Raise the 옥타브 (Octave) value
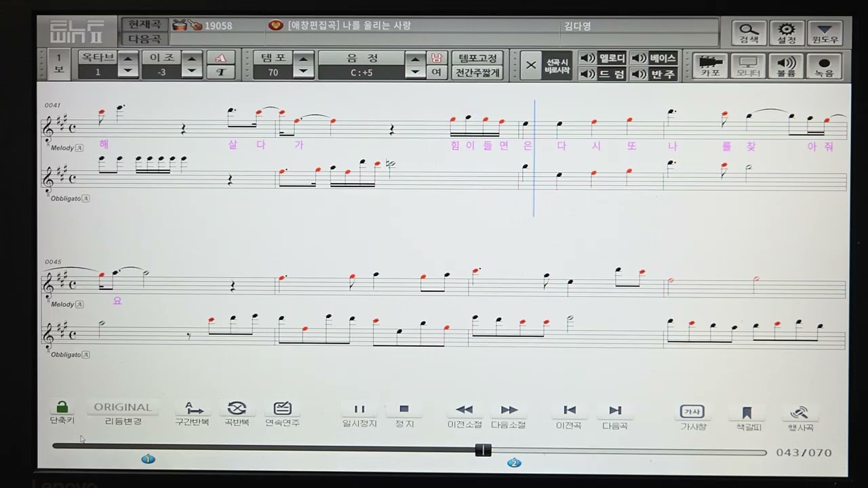The width and height of the screenshot is (868, 488). coord(128,58)
